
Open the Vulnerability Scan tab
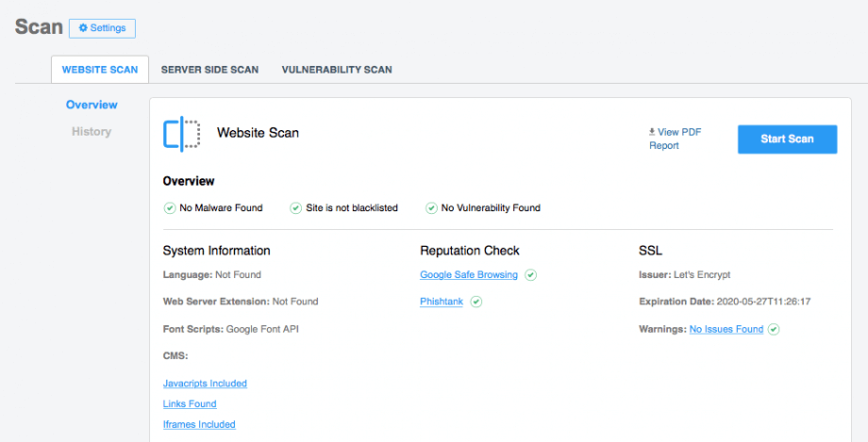(337, 70)
